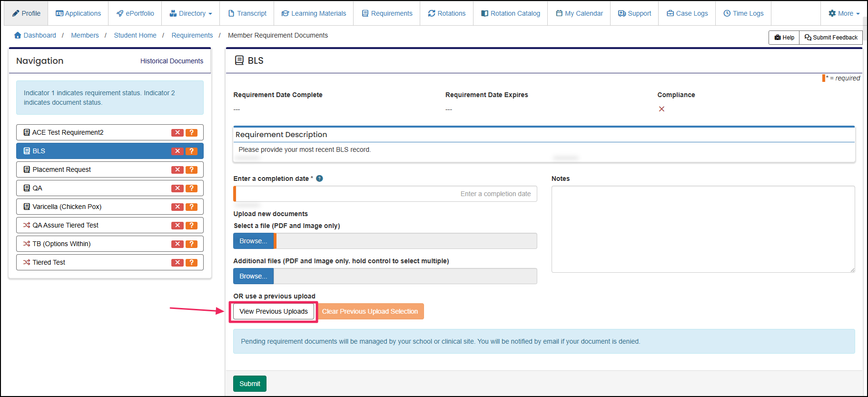Image resolution: width=868 pixels, height=397 pixels.
Task: Select the BLS requirement item
Action: click(110, 151)
